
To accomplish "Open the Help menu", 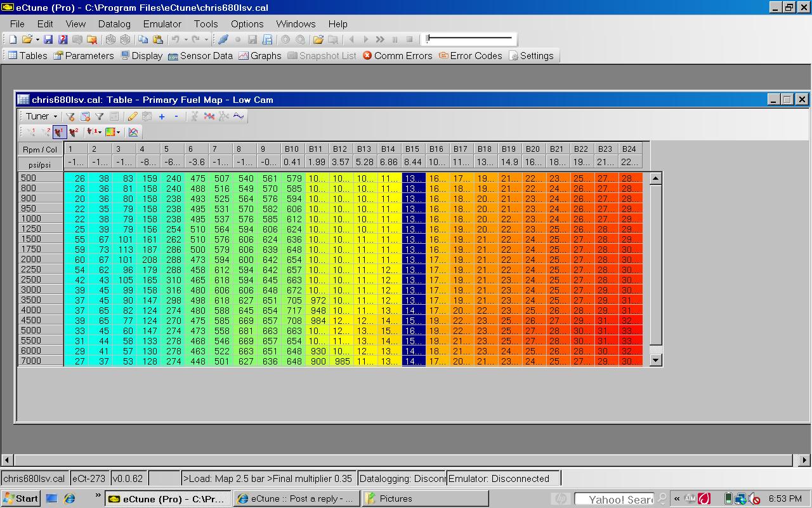I will click(338, 23).
